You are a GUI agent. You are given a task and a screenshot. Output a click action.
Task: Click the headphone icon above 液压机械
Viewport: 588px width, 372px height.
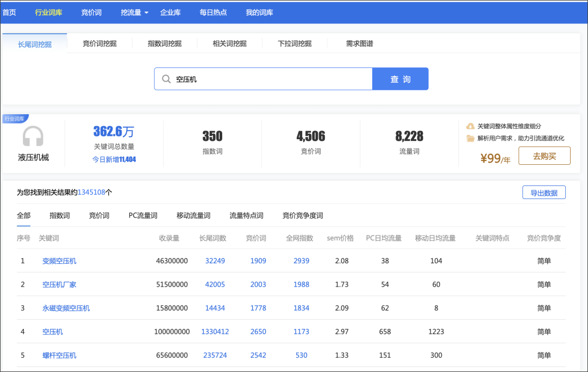pos(33,136)
